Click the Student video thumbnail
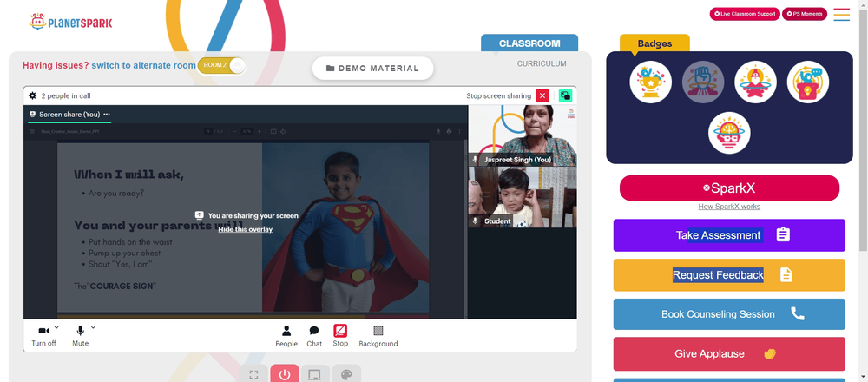868x382 pixels. [x=522, y=197]
